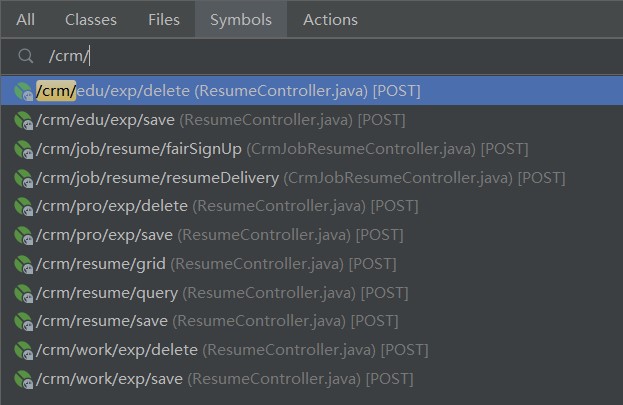Click Spring endpoint icon for /crm/edu/exp/delete
The height and width of the screenshot is (405, 623).
point(23,91)
